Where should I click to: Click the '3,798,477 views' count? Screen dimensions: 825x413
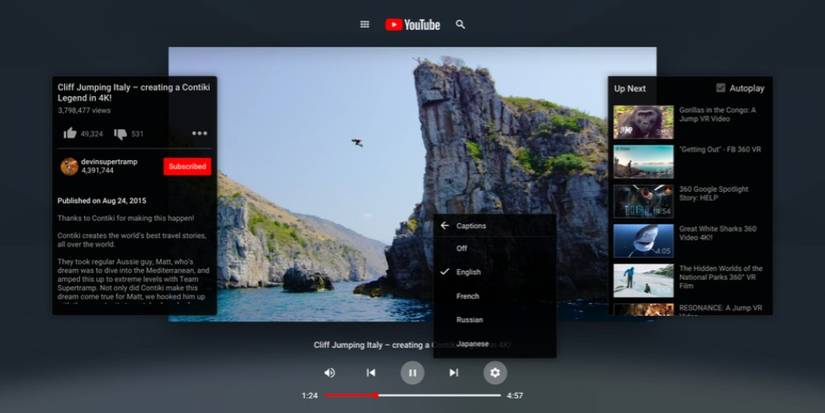pos(84,110)
